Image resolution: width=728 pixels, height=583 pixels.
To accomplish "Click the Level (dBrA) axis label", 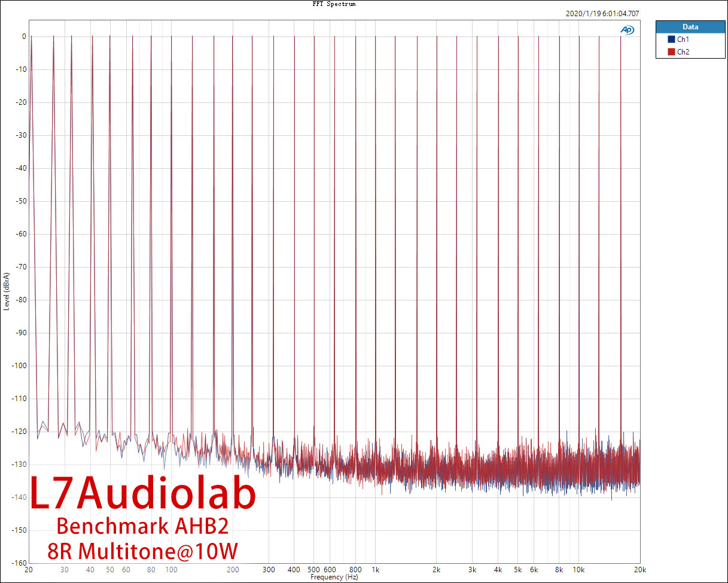I will pos(6,291).
